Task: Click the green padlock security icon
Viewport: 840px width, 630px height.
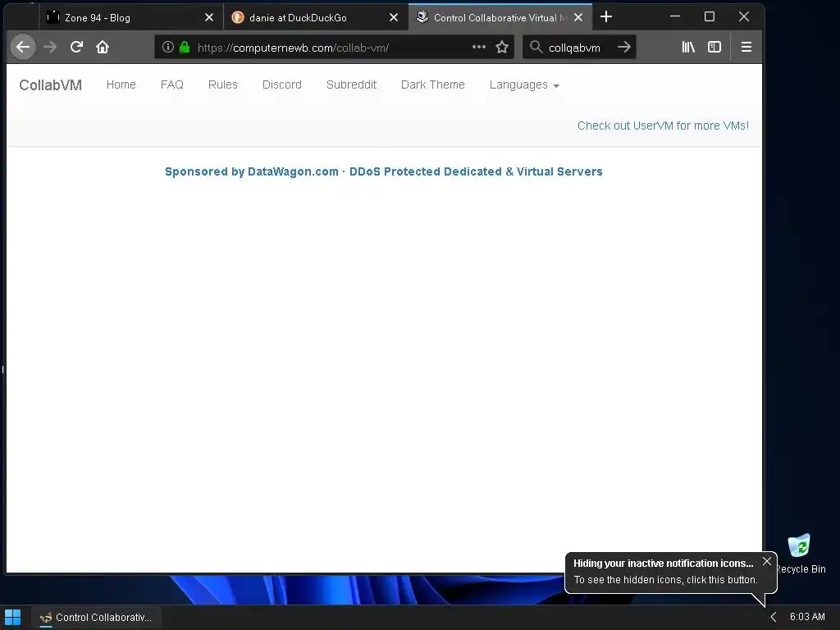Action: [x=185, y=47]
